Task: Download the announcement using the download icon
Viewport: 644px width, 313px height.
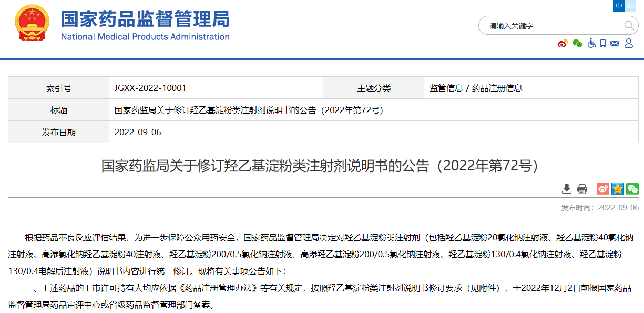Action: [x=566, y=189]
